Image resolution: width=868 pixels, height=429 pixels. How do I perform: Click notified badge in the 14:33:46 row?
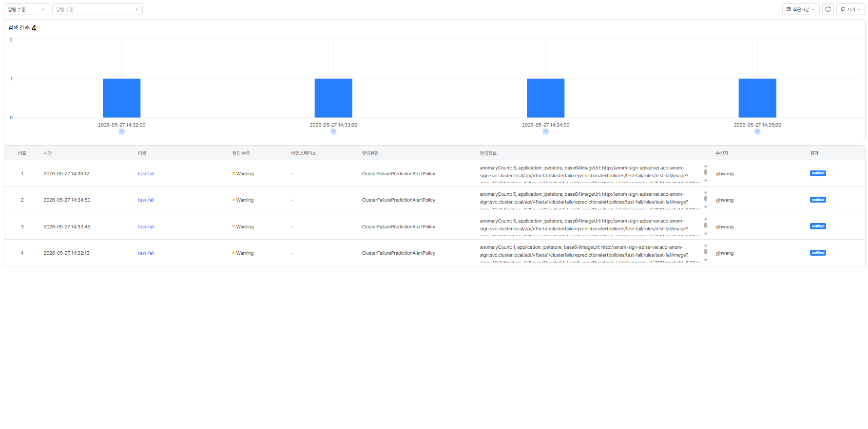pos(818,226)
